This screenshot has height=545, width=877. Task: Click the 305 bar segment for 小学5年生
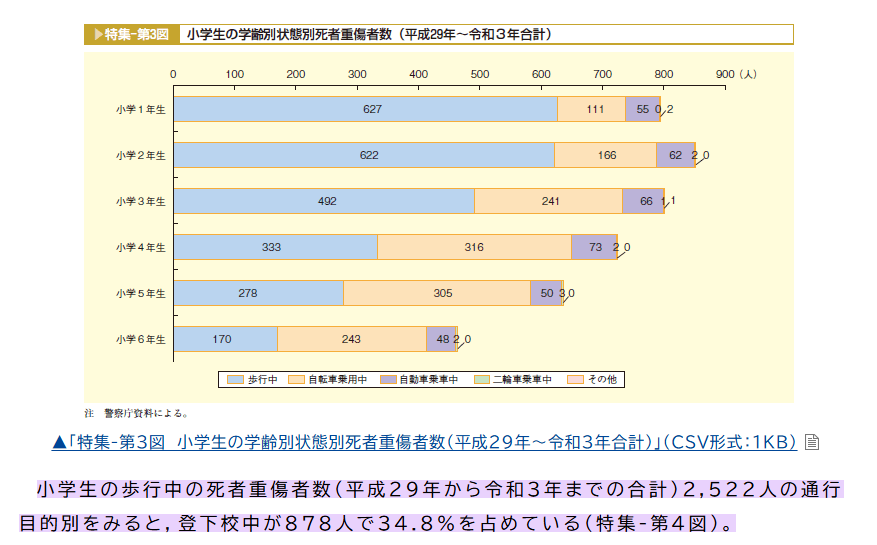[x=437, y=293]
